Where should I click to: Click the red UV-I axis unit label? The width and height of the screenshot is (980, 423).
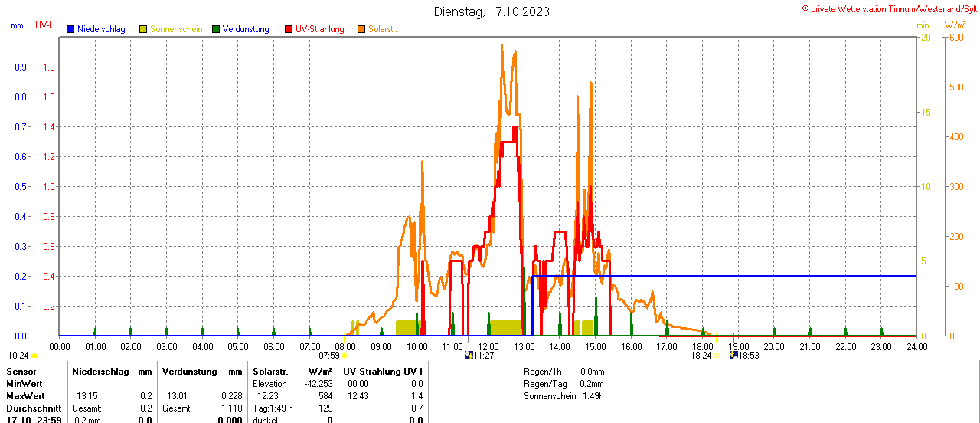click(44, 25)
